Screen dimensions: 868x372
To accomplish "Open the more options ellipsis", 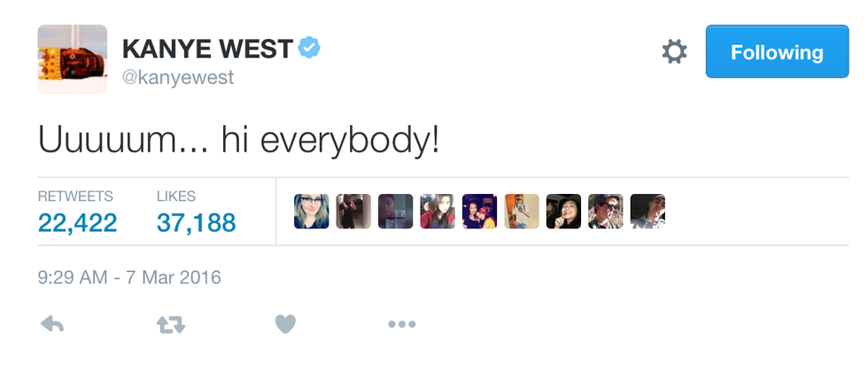I will (x=401, y=325).
